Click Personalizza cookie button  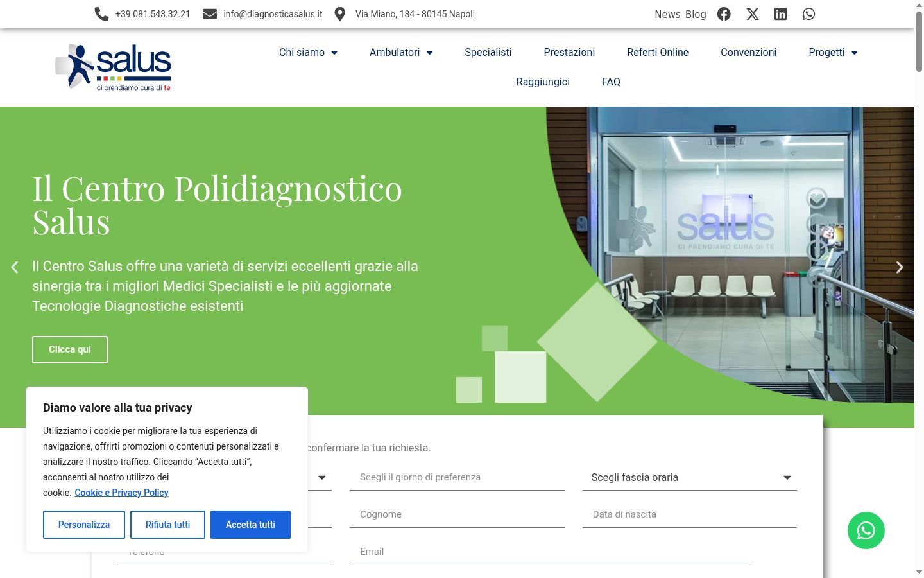point(84,525)
